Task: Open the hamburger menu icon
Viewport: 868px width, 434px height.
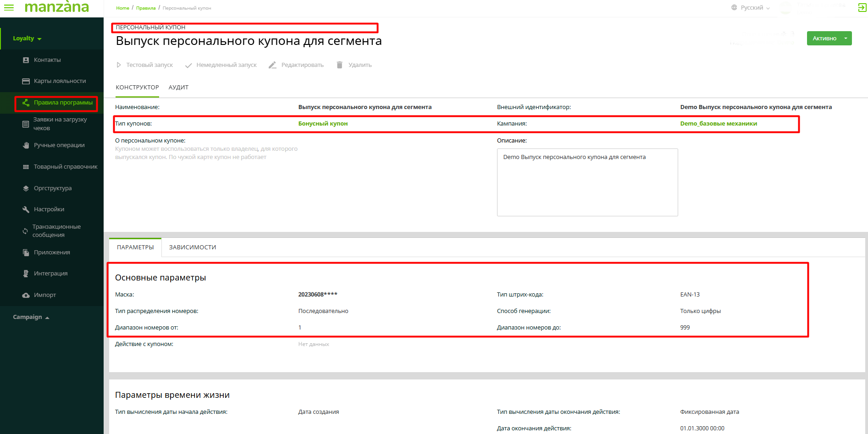Action: [9, 7]
